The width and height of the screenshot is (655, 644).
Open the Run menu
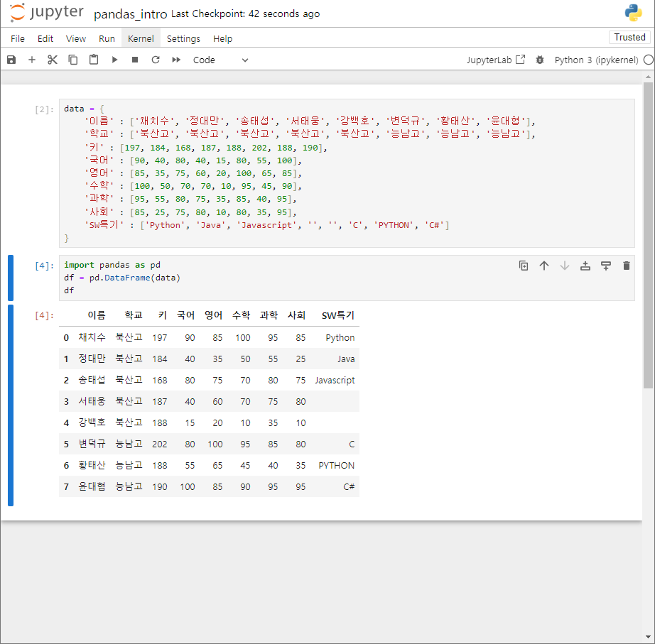pos(107,38)
